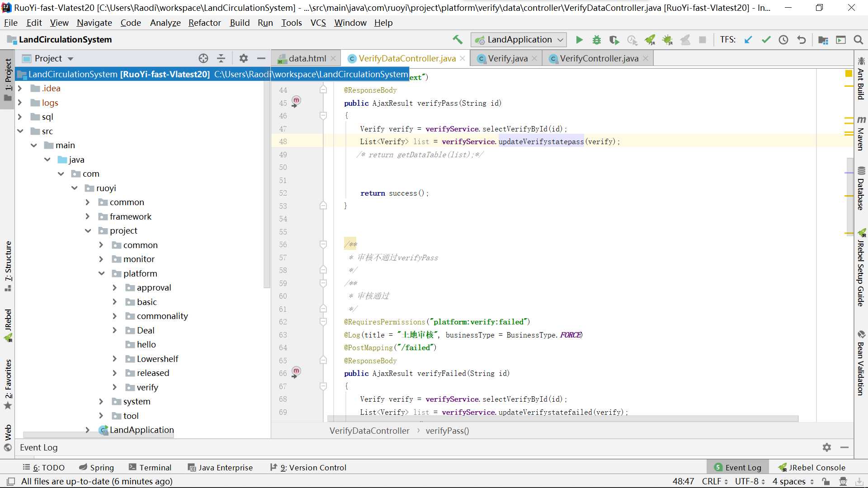Click Search Everywhere magnifier icon
The width and height of the screenshot is (868, 488).
[859, 40]
